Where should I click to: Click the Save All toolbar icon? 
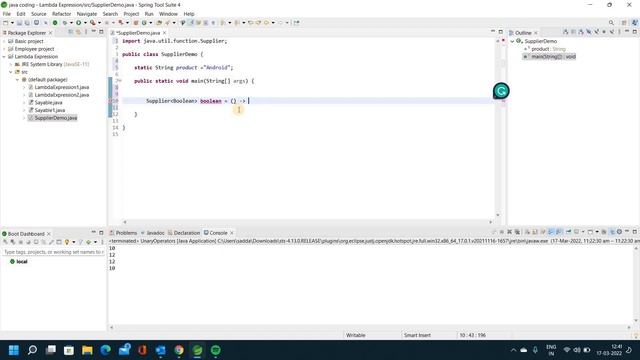click(27, 23)
